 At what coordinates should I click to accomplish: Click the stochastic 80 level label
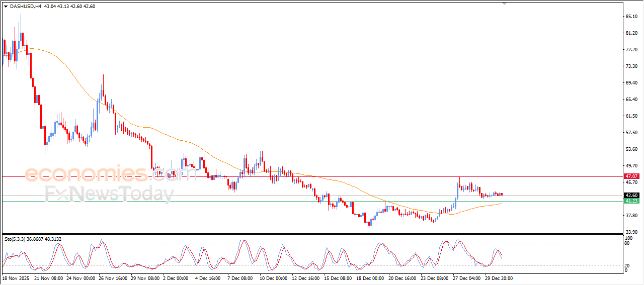627,243
